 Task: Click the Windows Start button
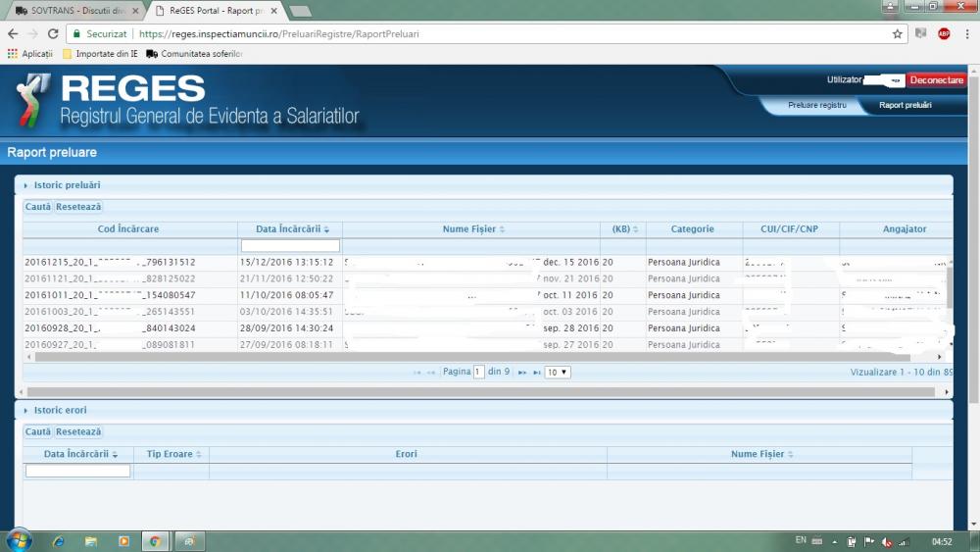point(19,540)
